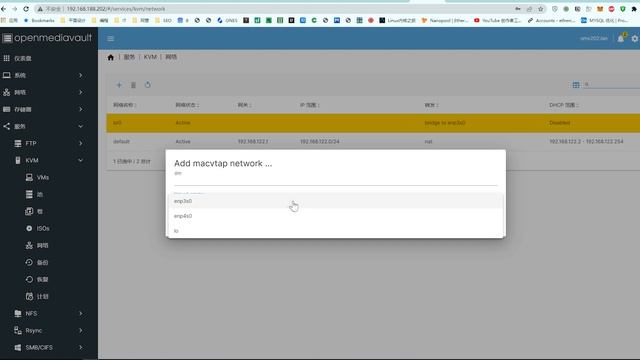Click the Schedule calendar icon under KVM
The image size is (640, 360).
pyautogui.click(x=29, y=296)
